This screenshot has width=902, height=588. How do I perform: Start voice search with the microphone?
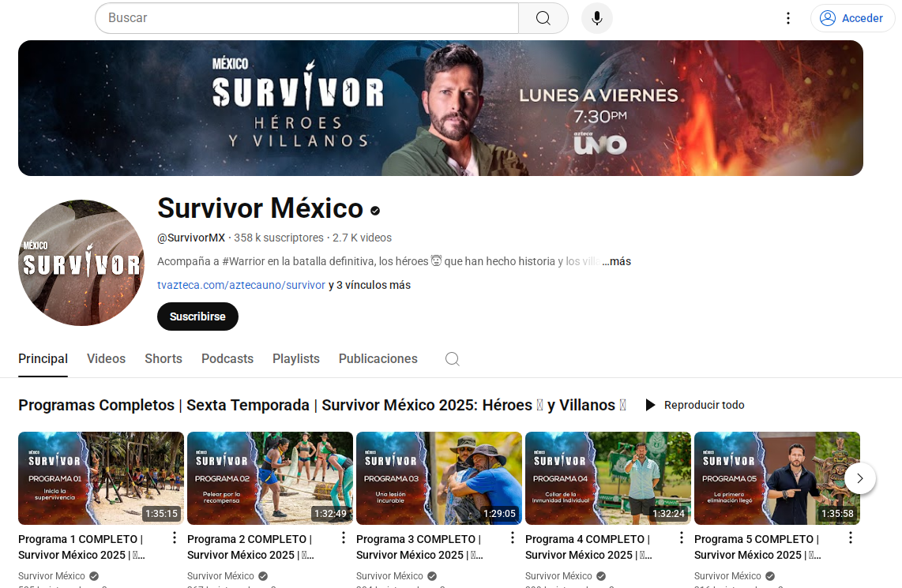597,18
